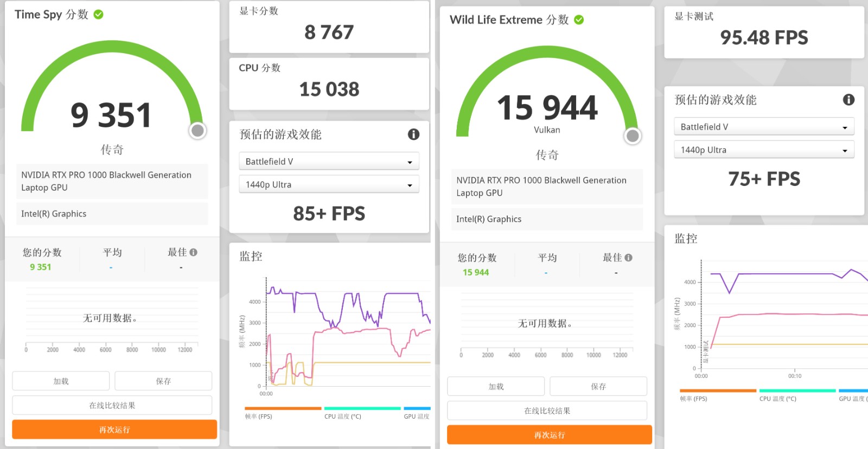Toggle the 帧率 (FPS) legend in Time Spy monitoring chart

[x=283, y=413]
